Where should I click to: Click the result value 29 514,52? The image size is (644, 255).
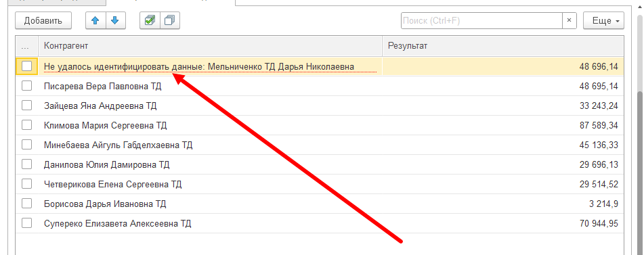click(599, 185)
